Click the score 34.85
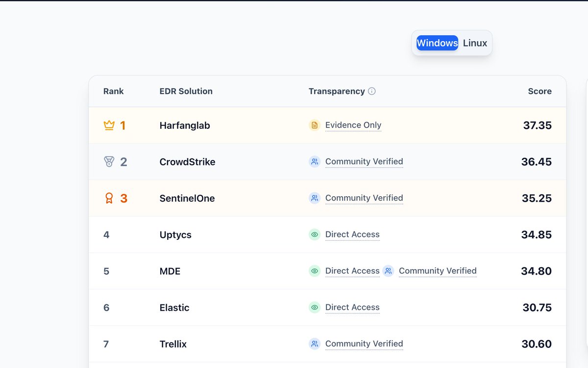The width and height of the screenshot is (588, 368). 537,234
